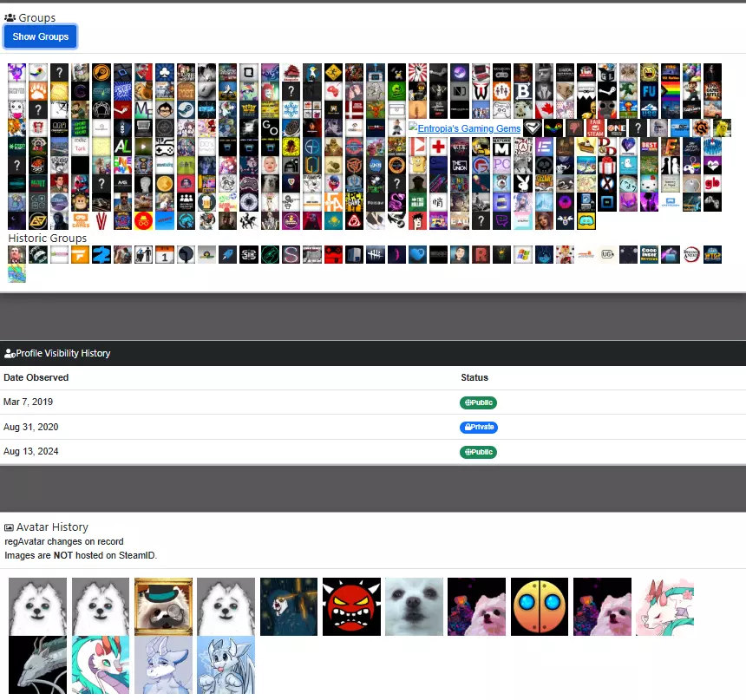Click the Avatar History heading
Image resolution: width=746 pixels, height=700 pixels.
52,527
